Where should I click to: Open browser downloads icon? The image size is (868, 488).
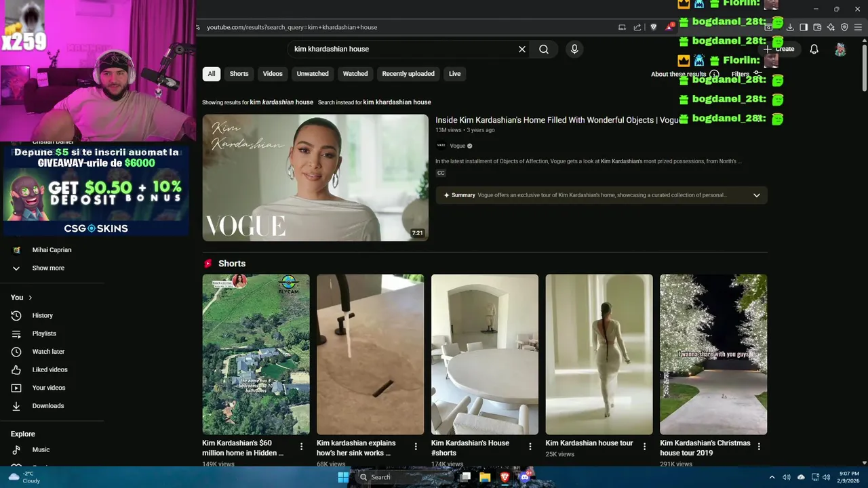(790, 27)
